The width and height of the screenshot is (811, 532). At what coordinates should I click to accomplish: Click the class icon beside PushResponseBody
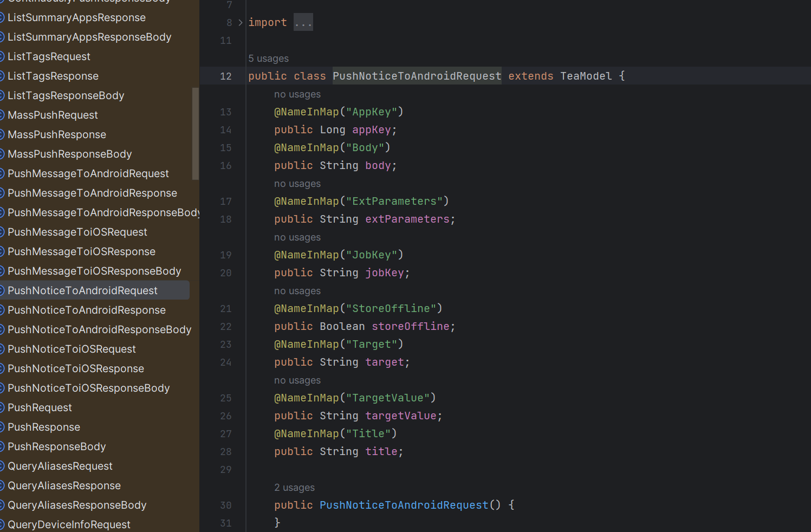click(x=2, y=446)
